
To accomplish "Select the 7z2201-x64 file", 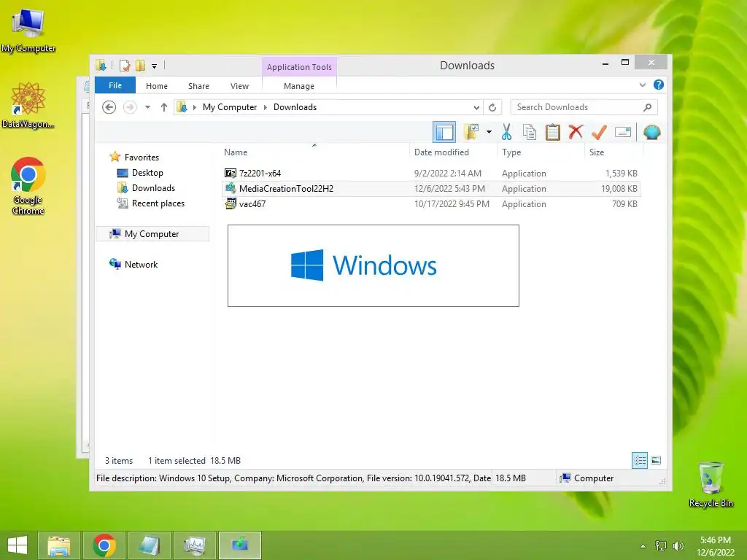I will coord(430,174).
